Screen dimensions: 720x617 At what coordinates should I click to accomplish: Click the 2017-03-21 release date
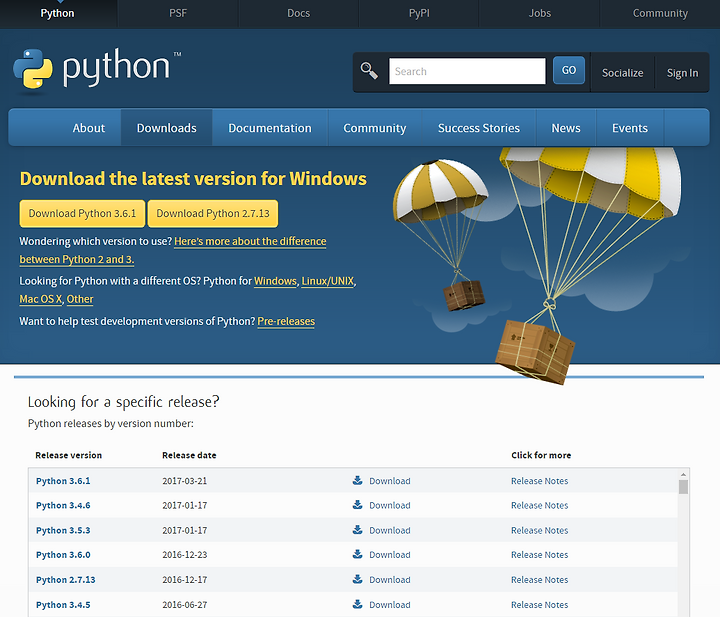(x=185, y=481)
